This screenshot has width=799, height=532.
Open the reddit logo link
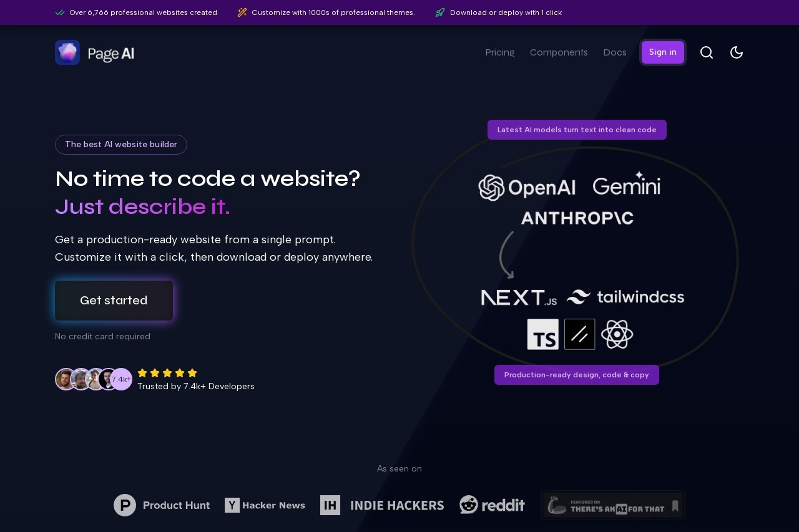pyautogui.click(x=492, y=505)
